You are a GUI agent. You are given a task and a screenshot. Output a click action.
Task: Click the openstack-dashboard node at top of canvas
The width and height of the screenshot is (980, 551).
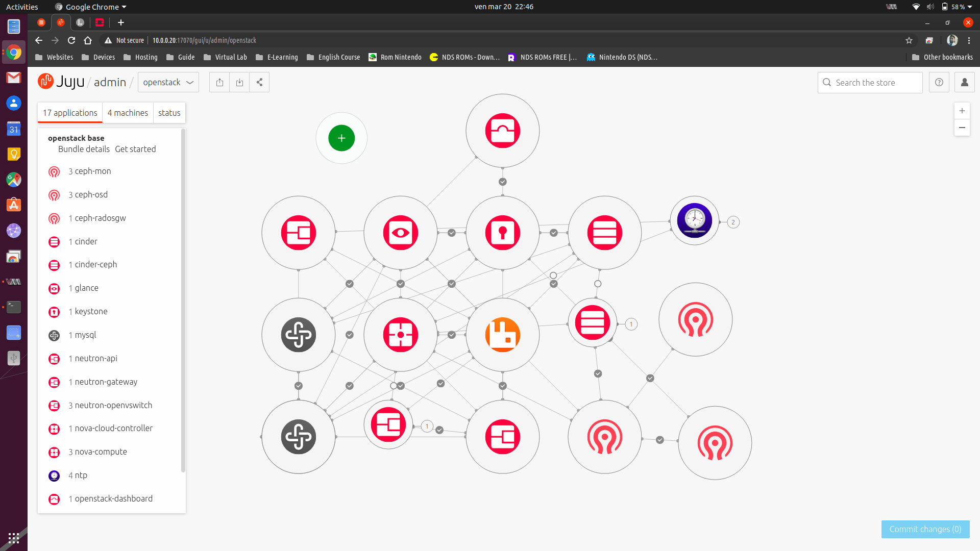(502, 131)
